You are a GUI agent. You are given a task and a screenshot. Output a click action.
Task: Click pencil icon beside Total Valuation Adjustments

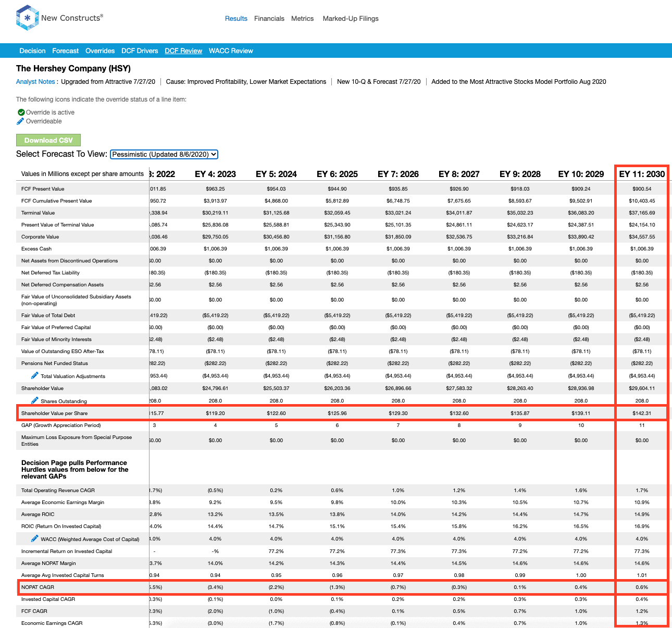coord(35,375)
